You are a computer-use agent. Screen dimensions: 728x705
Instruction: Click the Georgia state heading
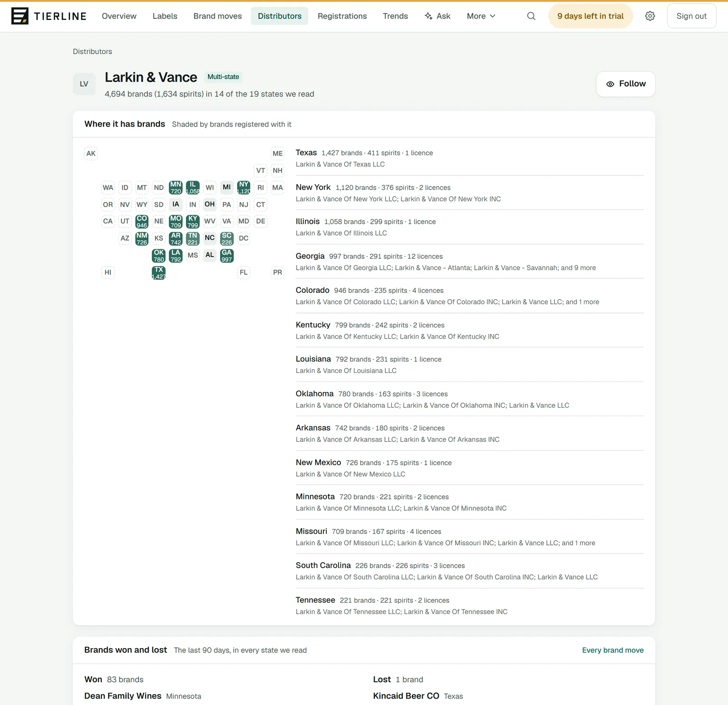pos(310,256)
